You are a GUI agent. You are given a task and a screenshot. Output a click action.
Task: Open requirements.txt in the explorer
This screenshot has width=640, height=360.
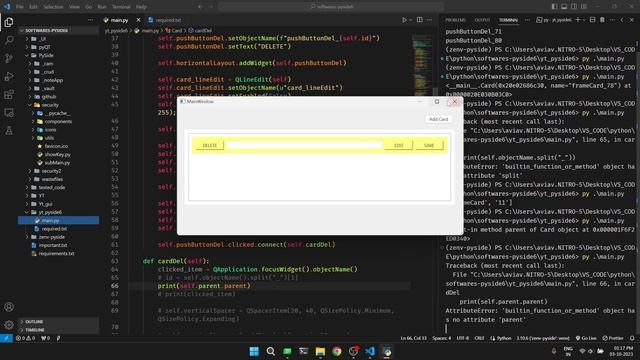coord(56,253)
